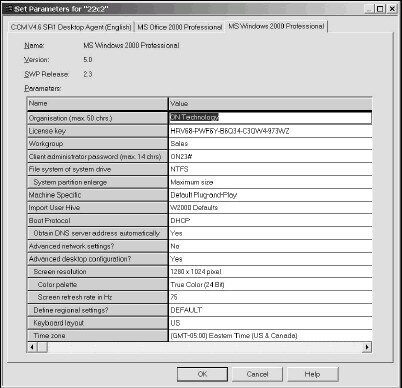This screenshot has height=388, width=402.
Task: Select the MS Windows 2000 Professional tab
Action: [276, 26]
